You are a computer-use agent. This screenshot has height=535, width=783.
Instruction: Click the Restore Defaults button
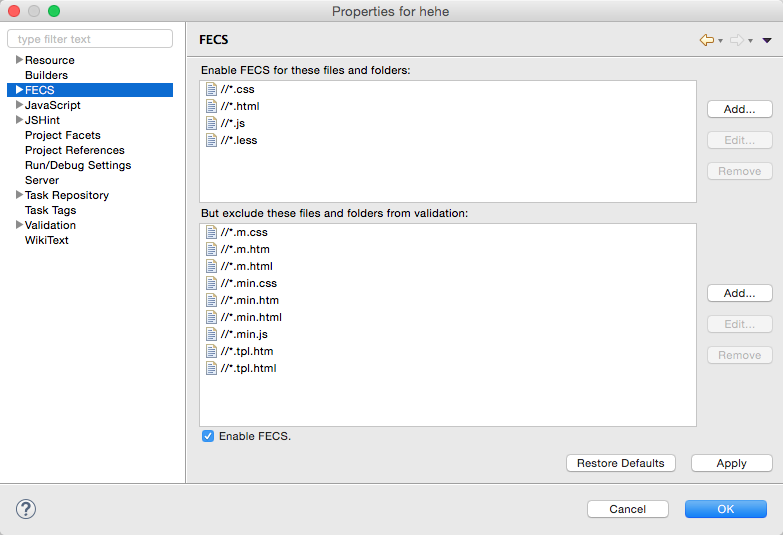coord(621,463)
